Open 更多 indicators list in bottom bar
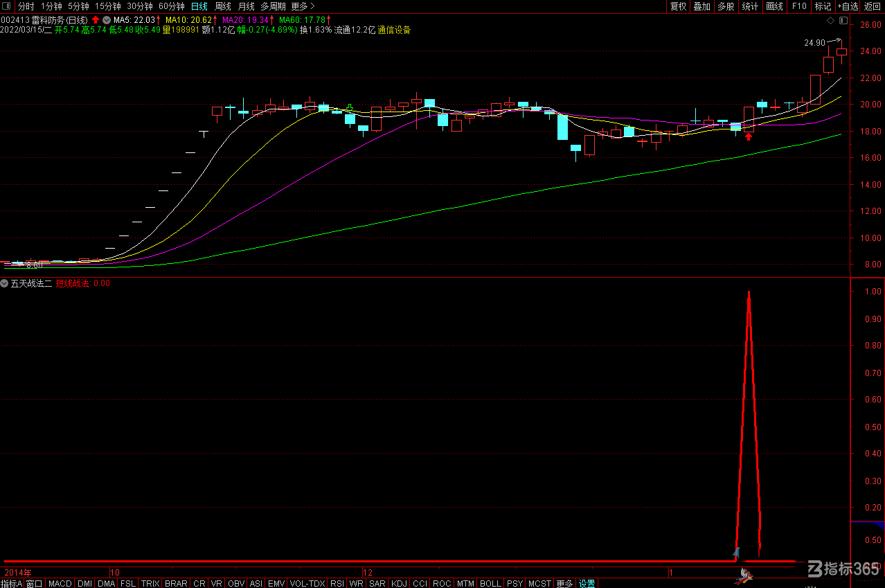885x588 pixels. click(x=564, y=584)
